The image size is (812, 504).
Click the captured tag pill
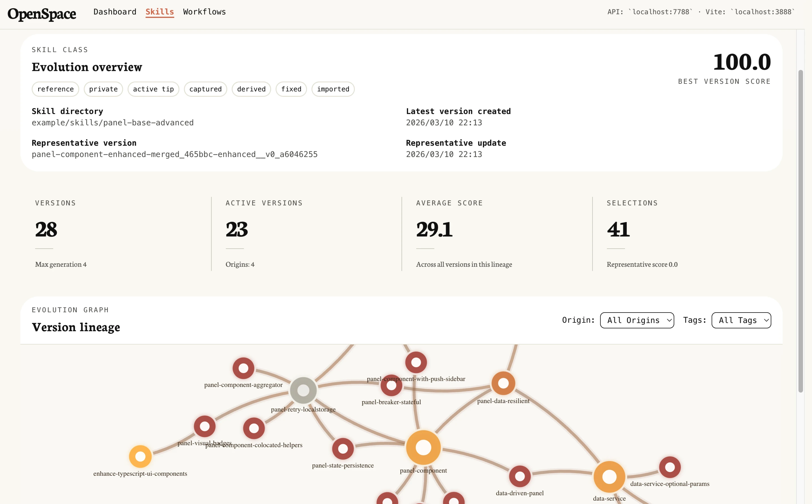pyautogui.click(x=205, y=89)
